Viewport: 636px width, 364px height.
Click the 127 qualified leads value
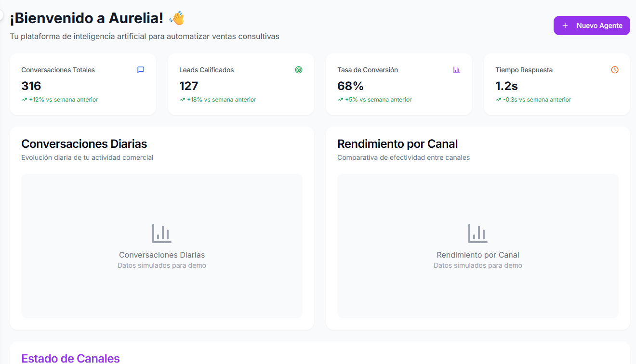click(x=189, y=86)
